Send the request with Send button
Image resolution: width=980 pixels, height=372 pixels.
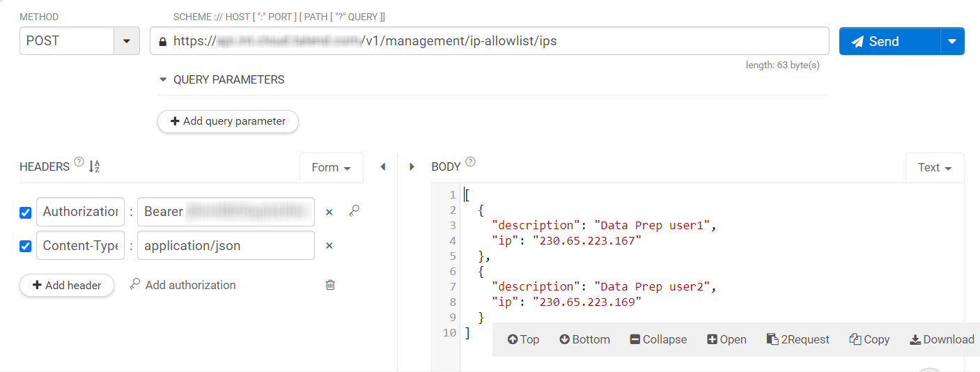[x=889, y=41]
